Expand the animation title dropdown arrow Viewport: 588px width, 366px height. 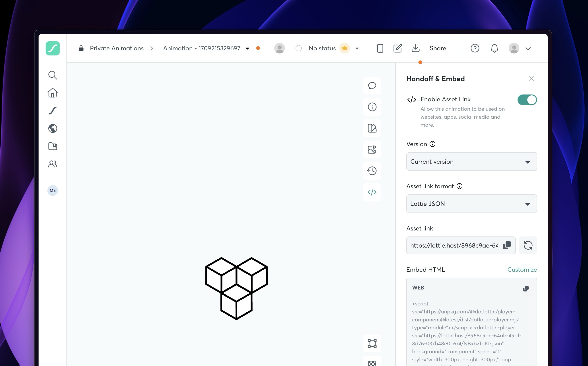tap(247, 48)
